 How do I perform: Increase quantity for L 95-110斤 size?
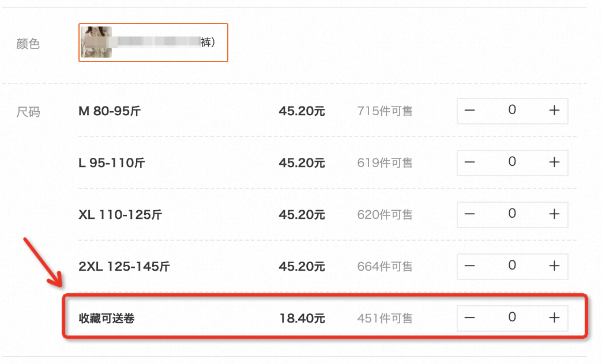(x=554, y=162)
